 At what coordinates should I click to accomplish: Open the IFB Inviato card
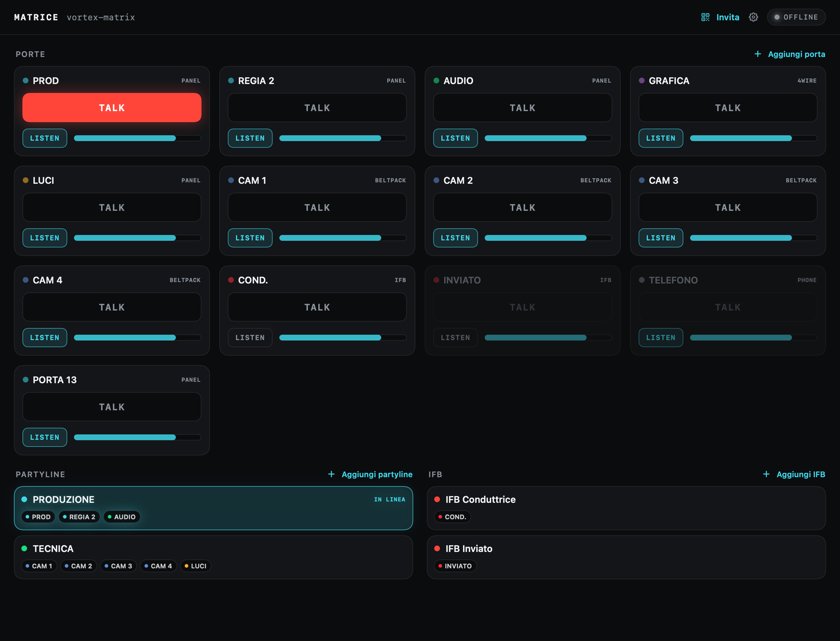pos(626,557)
